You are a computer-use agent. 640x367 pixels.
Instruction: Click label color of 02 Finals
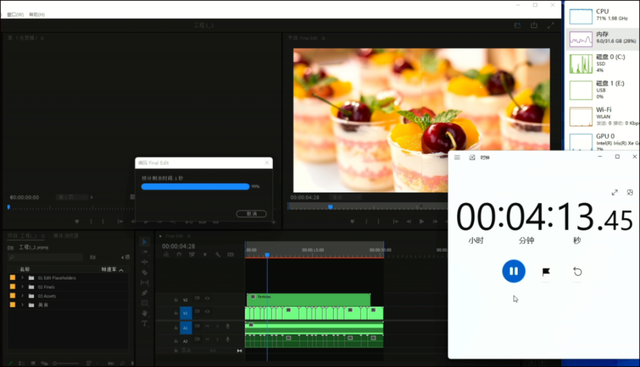[13, 287]
